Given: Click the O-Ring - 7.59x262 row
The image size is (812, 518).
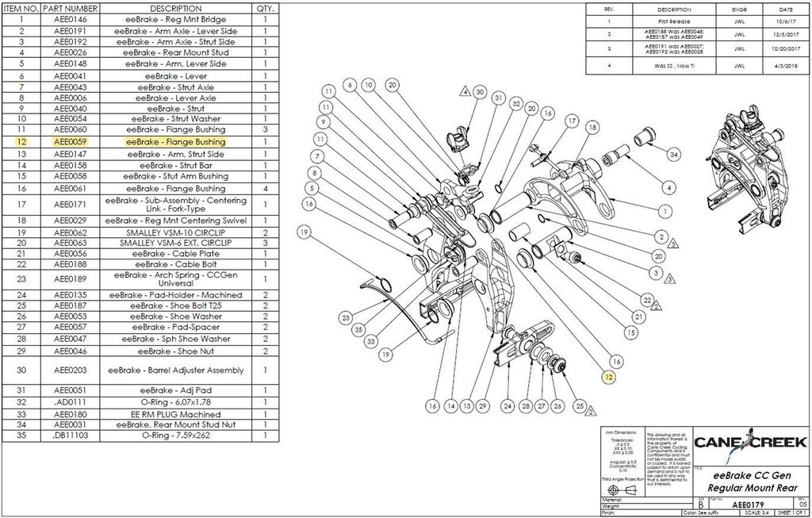Looking at the screenshot, I should [140, 436].
